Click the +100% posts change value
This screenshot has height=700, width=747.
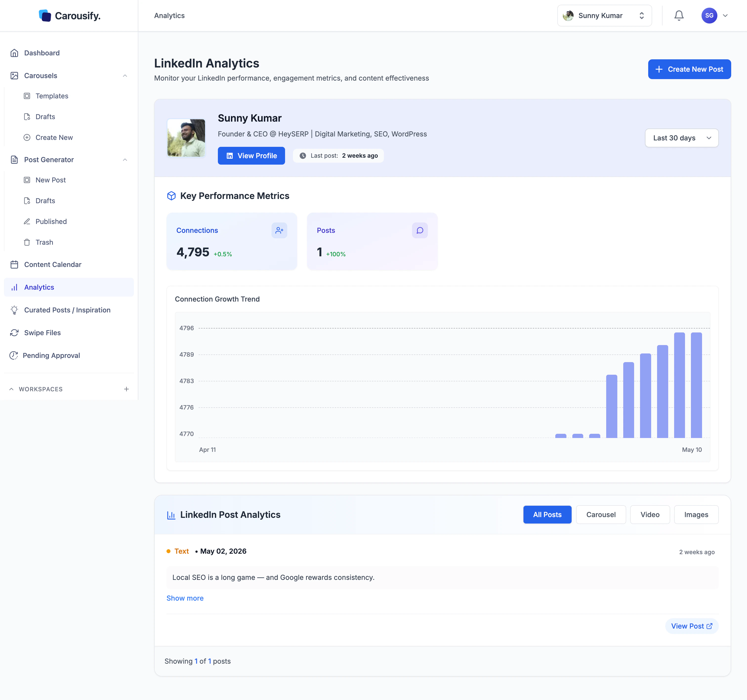click(336, 255)
